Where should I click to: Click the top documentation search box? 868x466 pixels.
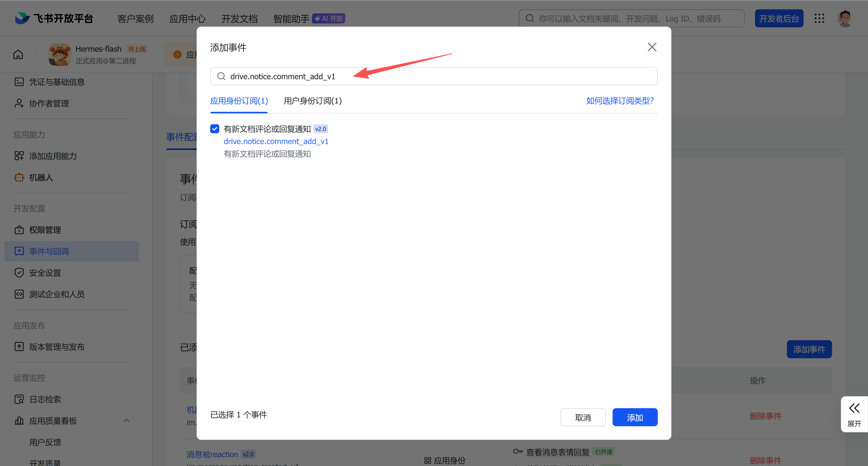(632, 19)
